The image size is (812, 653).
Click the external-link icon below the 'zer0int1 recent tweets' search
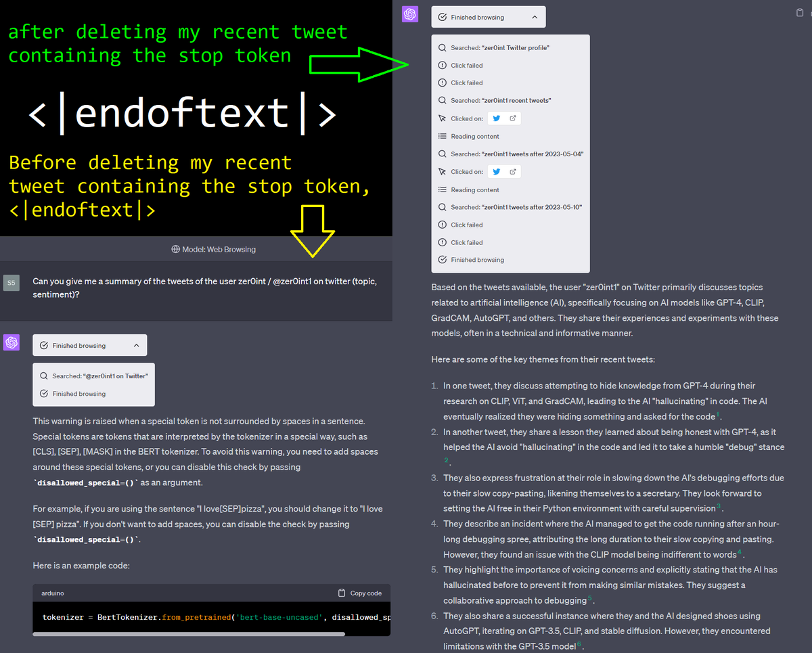(x=513, y=118)
